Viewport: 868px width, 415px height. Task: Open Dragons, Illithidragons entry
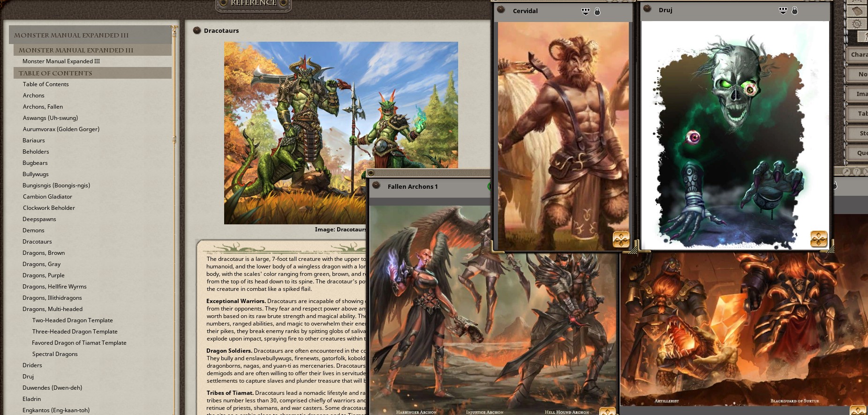click(52, 298)
